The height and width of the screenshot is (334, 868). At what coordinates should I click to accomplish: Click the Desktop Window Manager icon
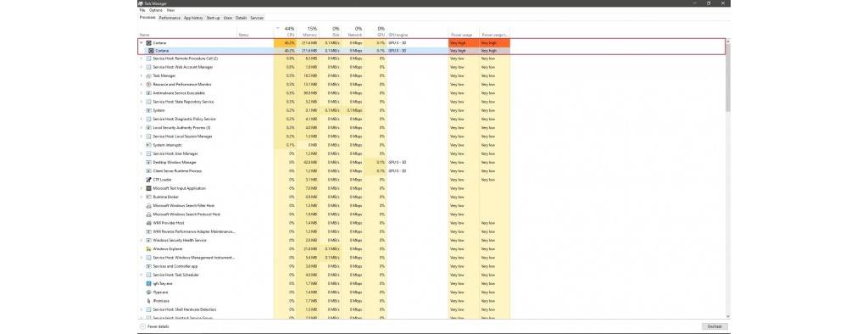[148, 162]
